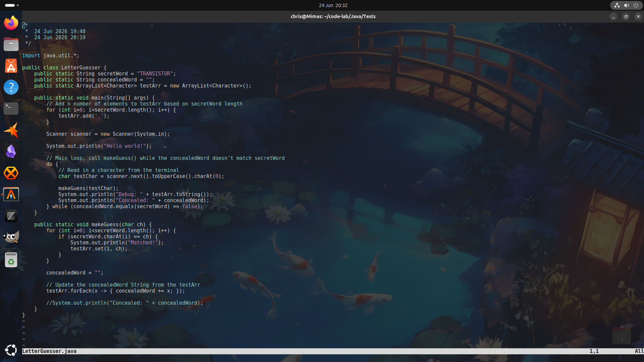Launch the grey Terminal dock icon
644x362 pixels.
[11, 109]
